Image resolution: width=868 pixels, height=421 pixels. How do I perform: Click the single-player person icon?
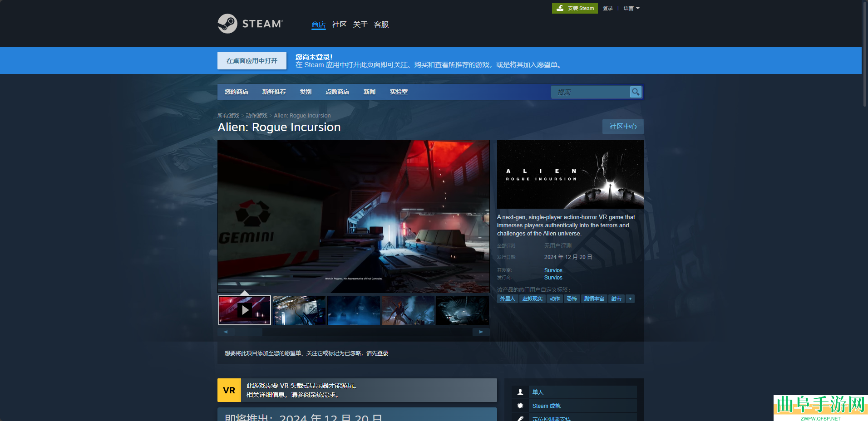[520, 392]
